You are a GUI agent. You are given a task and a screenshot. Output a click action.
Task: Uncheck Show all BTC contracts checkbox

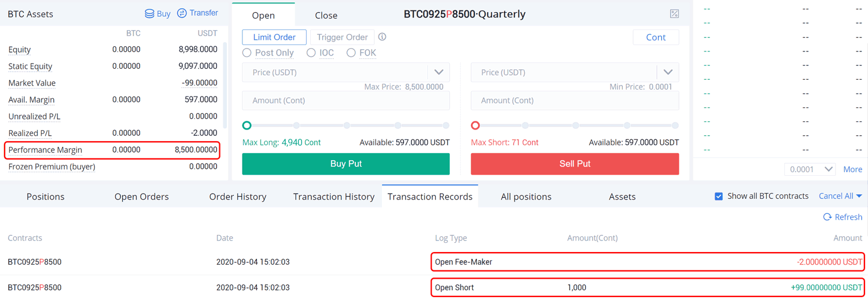coord(719,196)
